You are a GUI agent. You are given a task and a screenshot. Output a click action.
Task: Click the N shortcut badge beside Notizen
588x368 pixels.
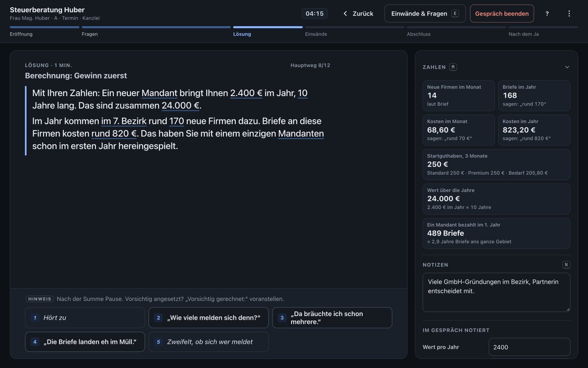click(566, 265)
